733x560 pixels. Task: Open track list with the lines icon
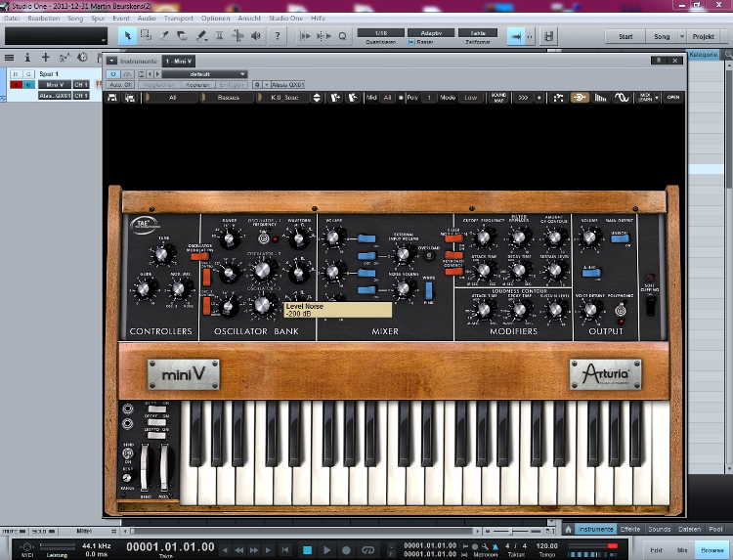tap(9, 58)
